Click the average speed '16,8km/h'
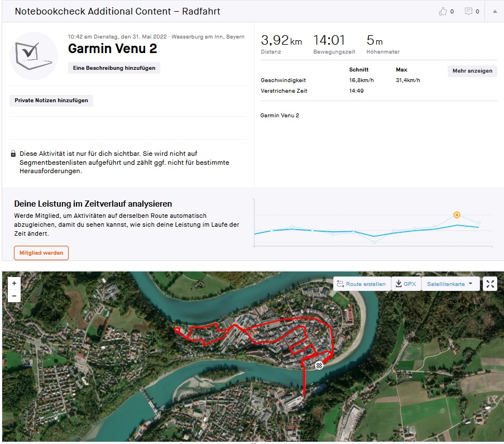The width and height of the screenshot is (504, 444). click(361, 80)
